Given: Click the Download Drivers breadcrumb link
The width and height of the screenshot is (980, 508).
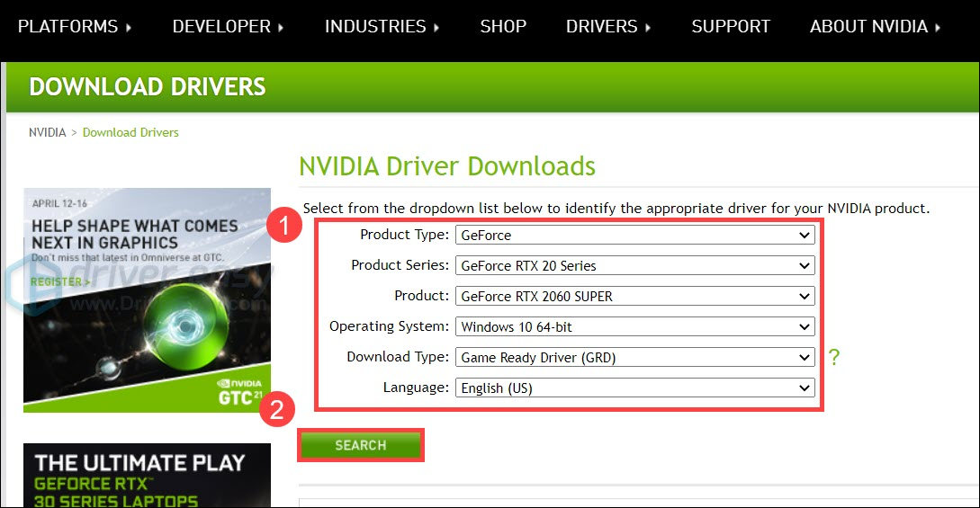Looking at the screenshot, I should tap(130, 132).
